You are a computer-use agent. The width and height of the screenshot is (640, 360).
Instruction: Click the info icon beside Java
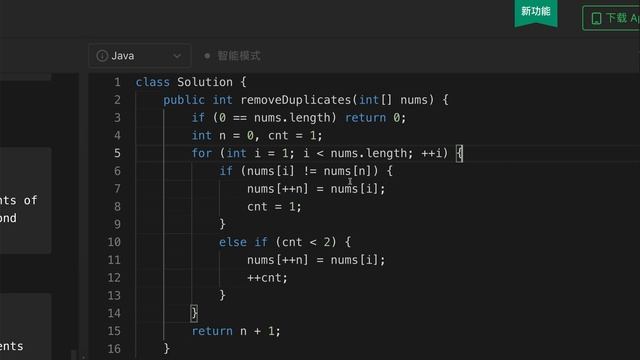point(102,56)
